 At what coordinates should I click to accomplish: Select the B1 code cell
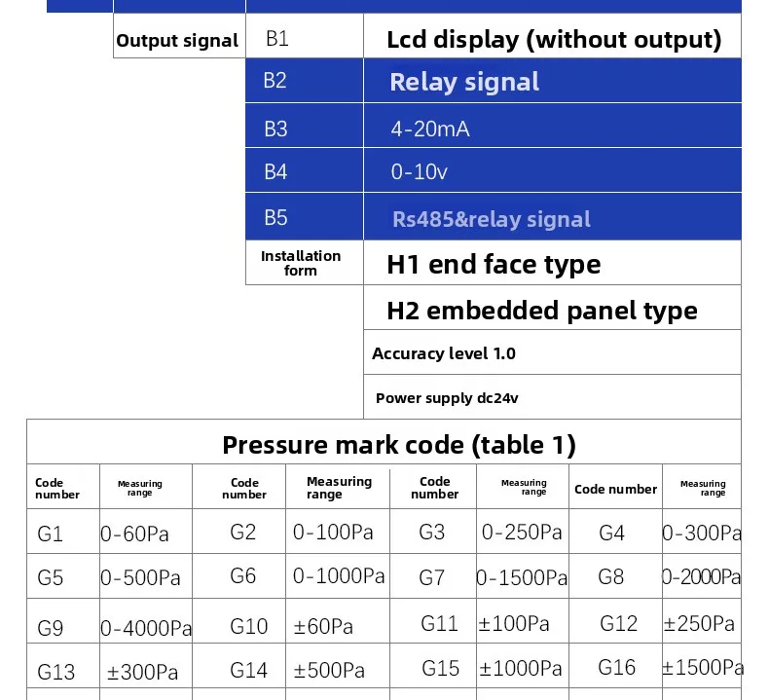(x=305, y=36)
